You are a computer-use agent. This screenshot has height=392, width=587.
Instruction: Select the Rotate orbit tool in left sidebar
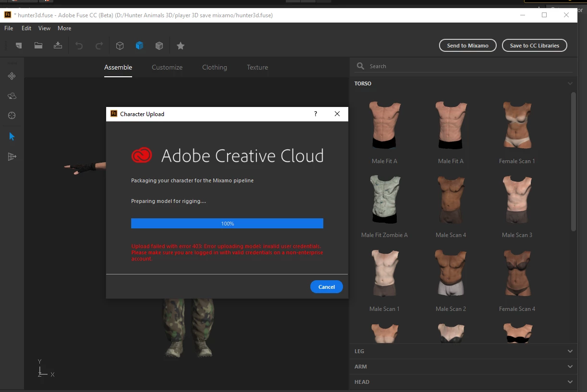(12, 96)
